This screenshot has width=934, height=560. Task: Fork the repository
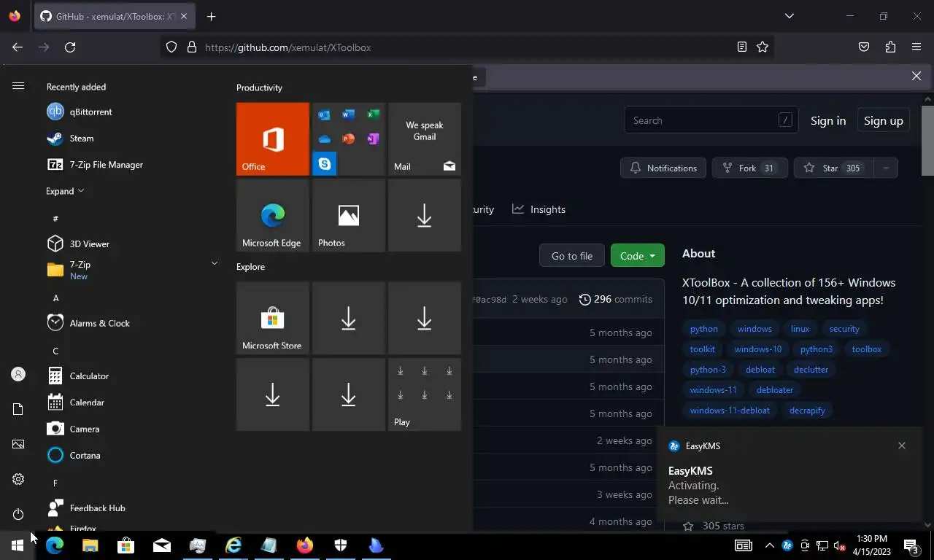[x=749, y=168]
